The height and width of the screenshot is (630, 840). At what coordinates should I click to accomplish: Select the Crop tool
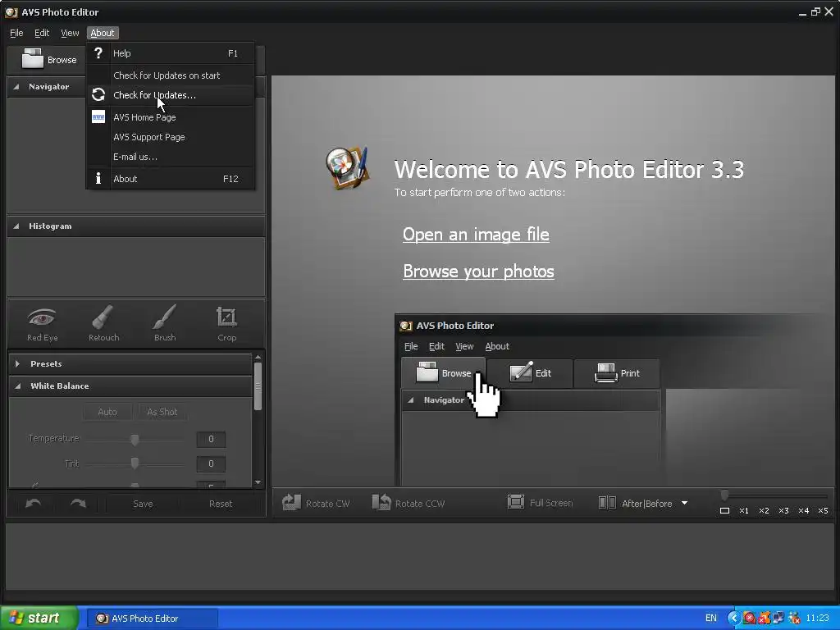226,324
